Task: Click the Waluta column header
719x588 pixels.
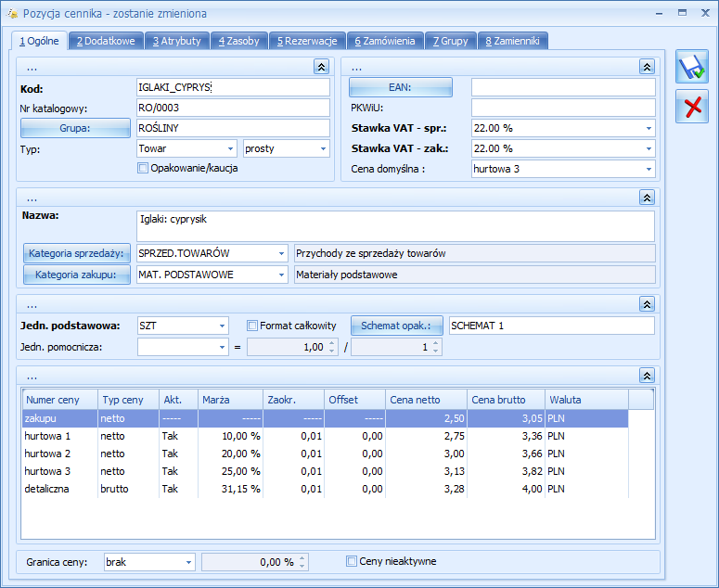Action: point(586,400)
